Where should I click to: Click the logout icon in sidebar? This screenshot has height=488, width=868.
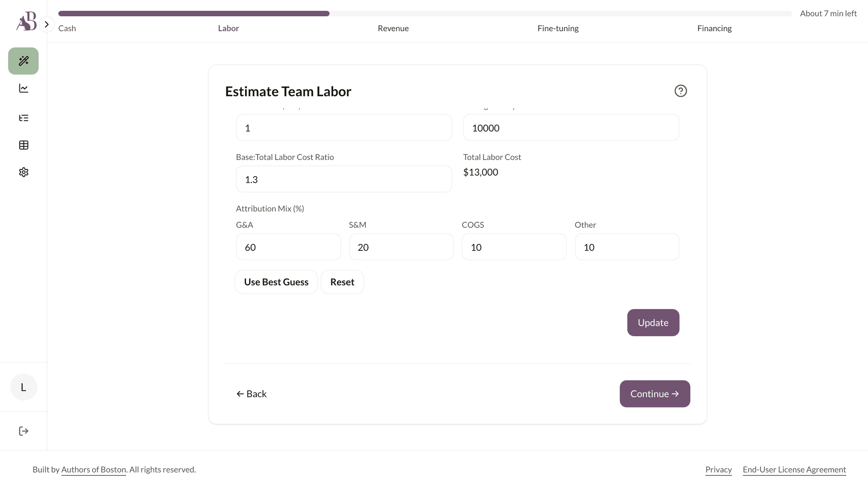tap(24, 431)
